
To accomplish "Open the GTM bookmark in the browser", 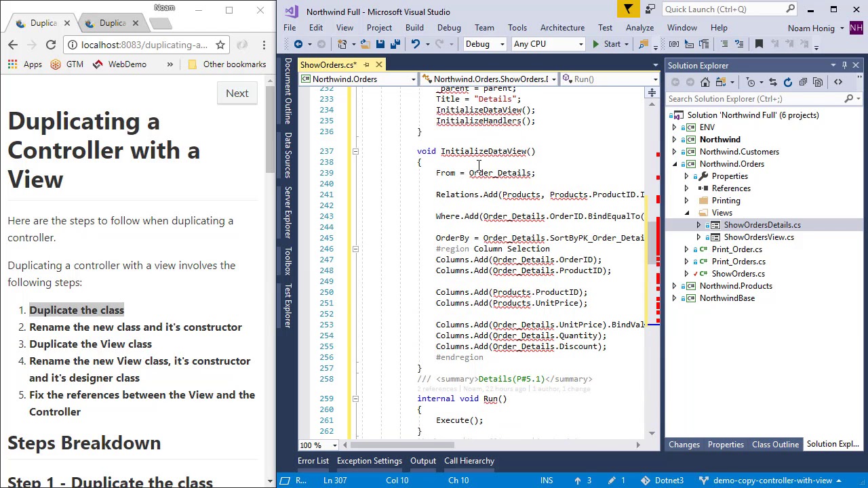I will [x=66, y=64].
